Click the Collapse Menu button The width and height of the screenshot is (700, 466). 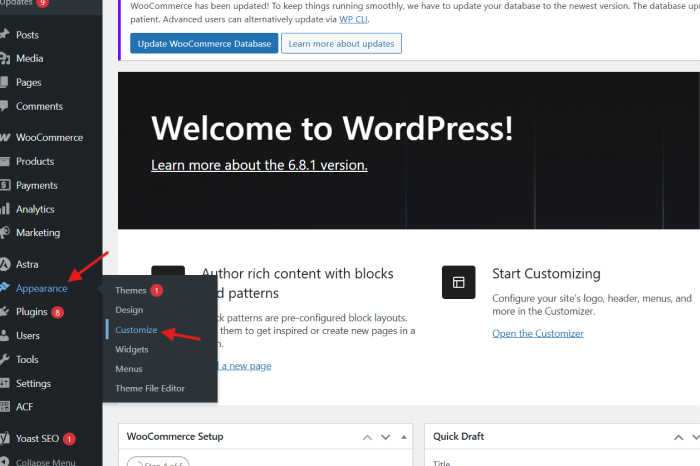pos(38,462)
